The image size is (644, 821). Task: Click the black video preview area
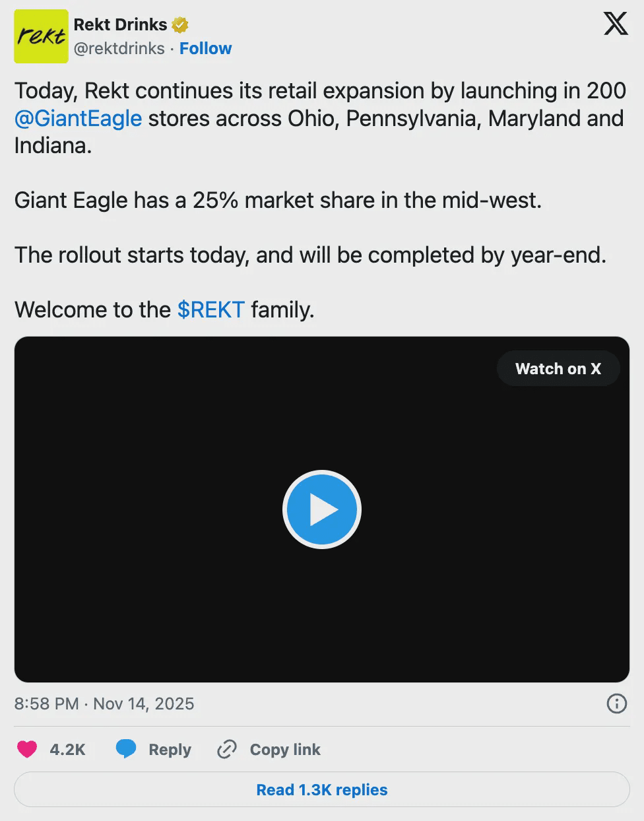tap(165, 594)
